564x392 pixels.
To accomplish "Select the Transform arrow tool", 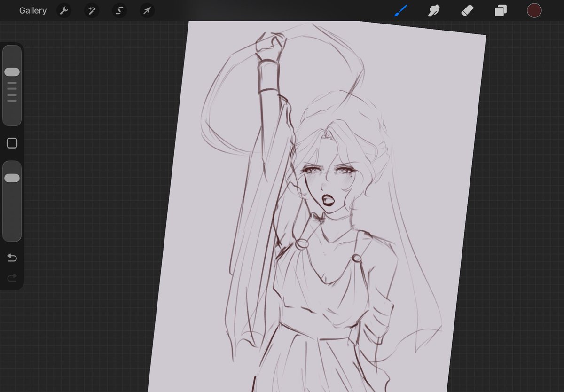I will (x=147, y=10).
